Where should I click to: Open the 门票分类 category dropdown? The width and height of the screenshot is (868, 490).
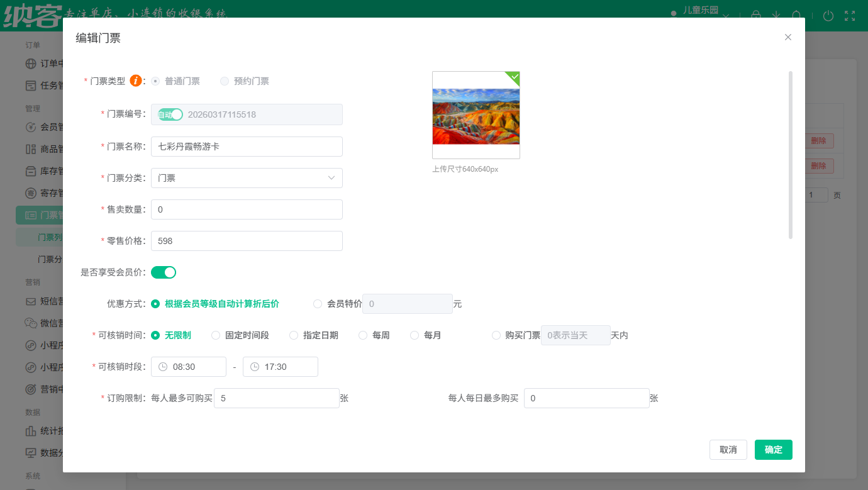247,178
